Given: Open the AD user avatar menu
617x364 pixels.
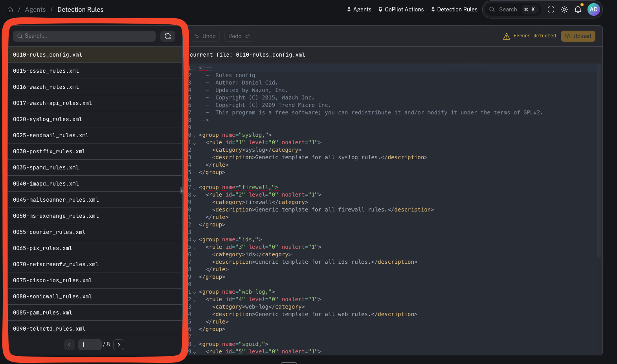Looking at the screenshot, I should [x=593, y=9].
